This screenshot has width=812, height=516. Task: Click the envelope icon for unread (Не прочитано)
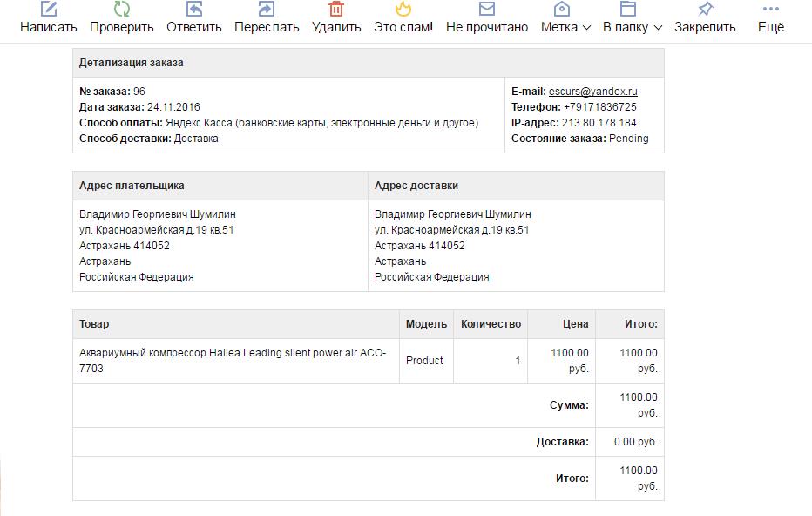point(487,9)
